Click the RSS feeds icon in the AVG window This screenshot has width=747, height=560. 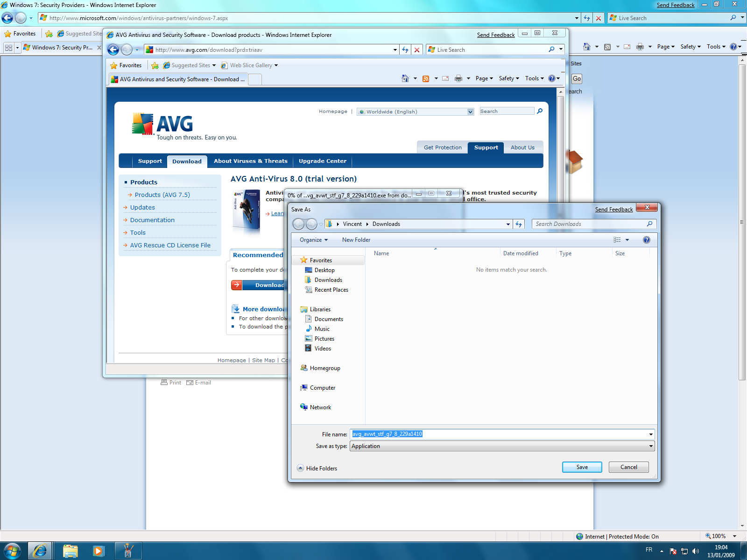(x=425, y=78)
